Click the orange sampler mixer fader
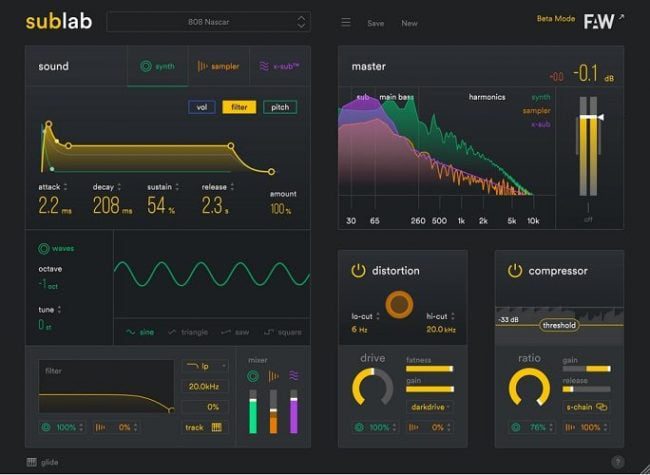The width and height of the screenshot is (650, 475). [x=273, y=412]
